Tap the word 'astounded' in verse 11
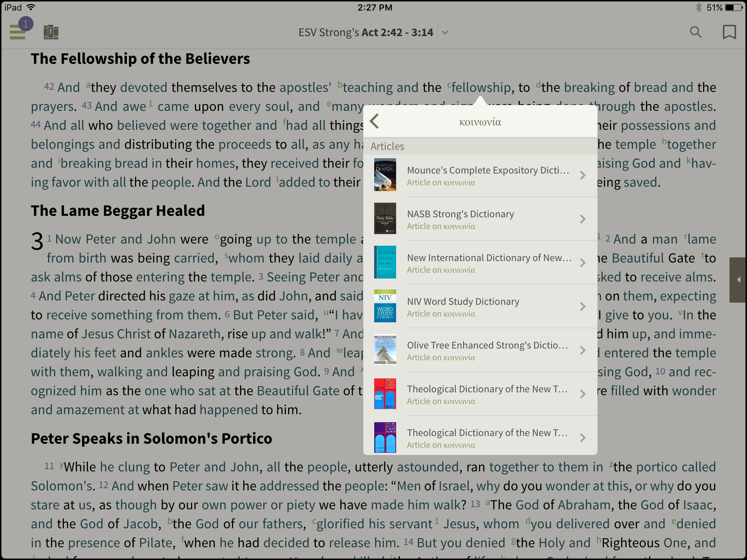Image resolution: width=747 pixels, height=560 pixels. tap(427, 467)
